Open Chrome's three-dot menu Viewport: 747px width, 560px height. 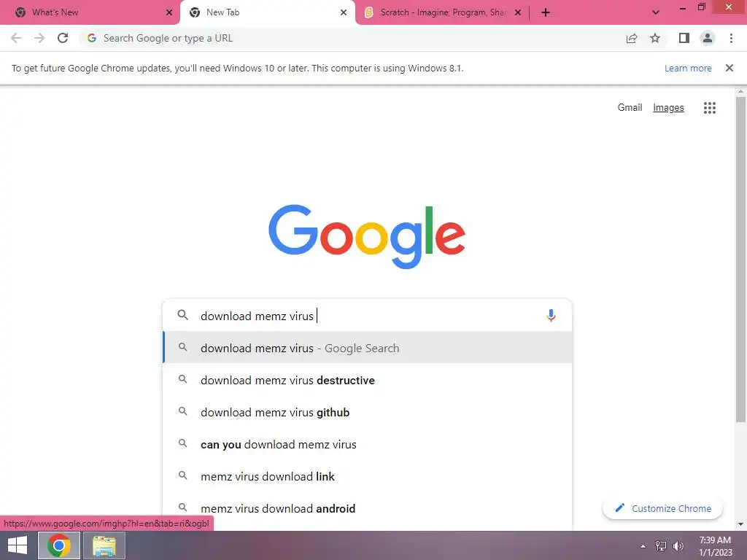(731, 38)
